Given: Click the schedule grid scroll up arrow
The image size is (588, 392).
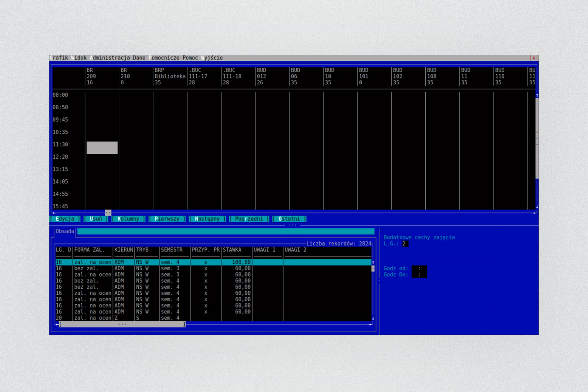Looking at the screenshot, I should [537, 95].
